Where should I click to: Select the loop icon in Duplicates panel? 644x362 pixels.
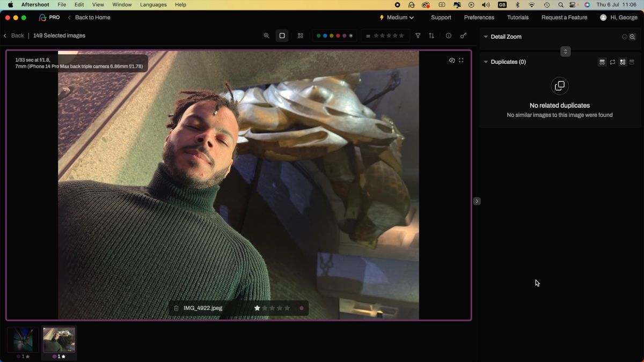click(x=612, y=62)
